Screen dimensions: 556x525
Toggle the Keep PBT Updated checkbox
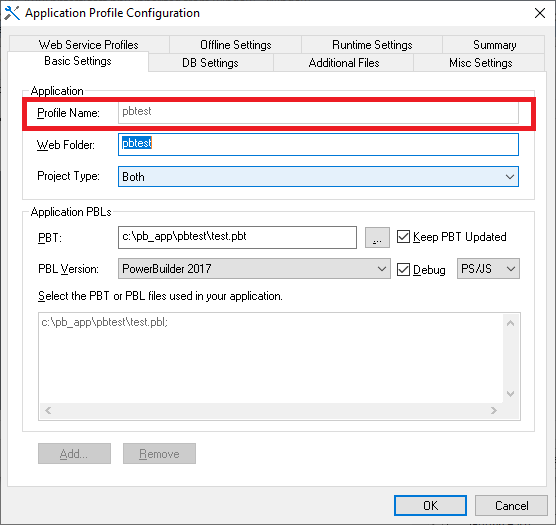(x=403, y=236)
